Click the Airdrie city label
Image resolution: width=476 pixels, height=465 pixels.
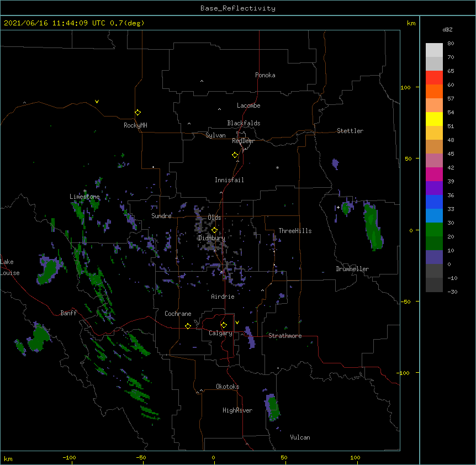[x=223, y=297]
